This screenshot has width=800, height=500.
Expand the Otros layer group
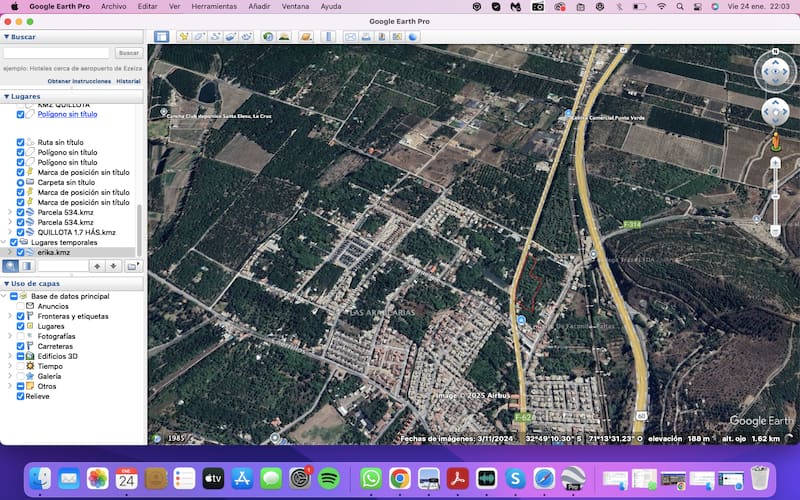(x=10, y=386)
